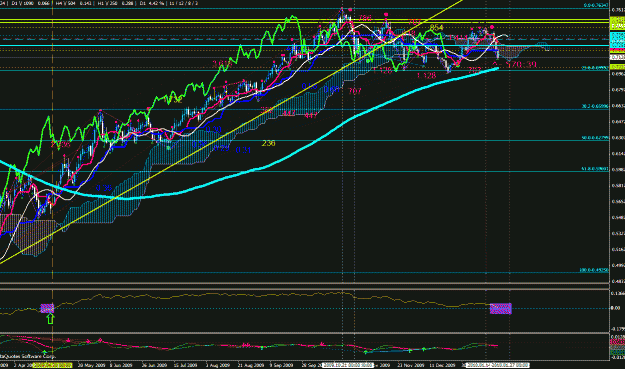Viewport: 625px width, 369px height.
Task: Click the MetaQuotes Software Corp. copyright text
Action: (28, 356)
